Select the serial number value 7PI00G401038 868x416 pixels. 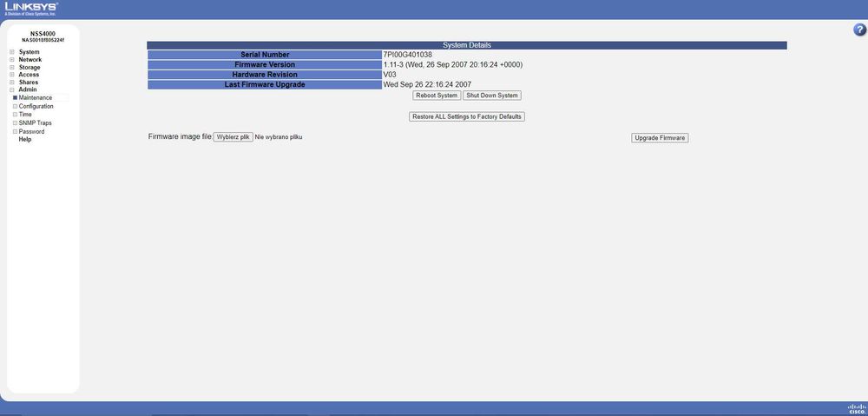click(407, 55)
